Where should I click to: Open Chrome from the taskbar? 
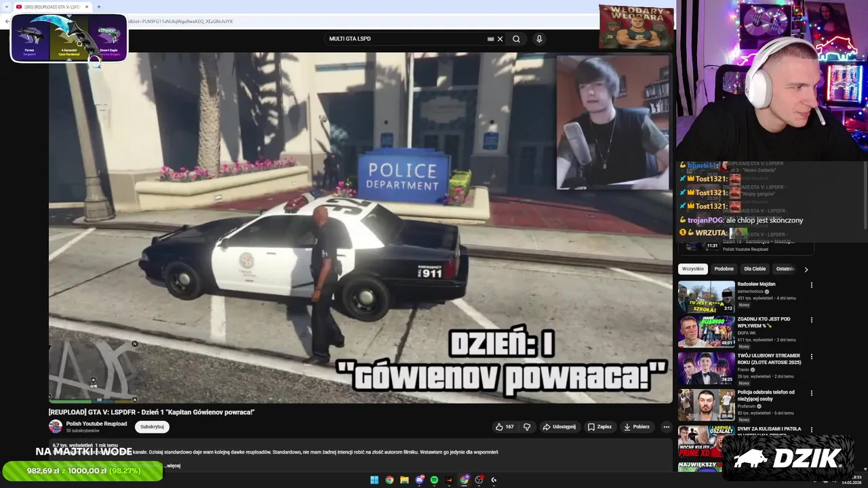tap(389, 480)
